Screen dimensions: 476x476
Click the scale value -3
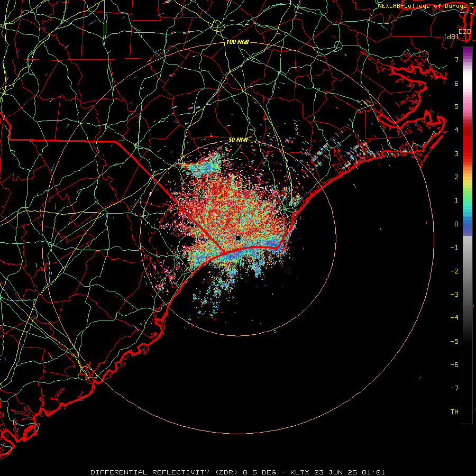[x=454, y=295]
